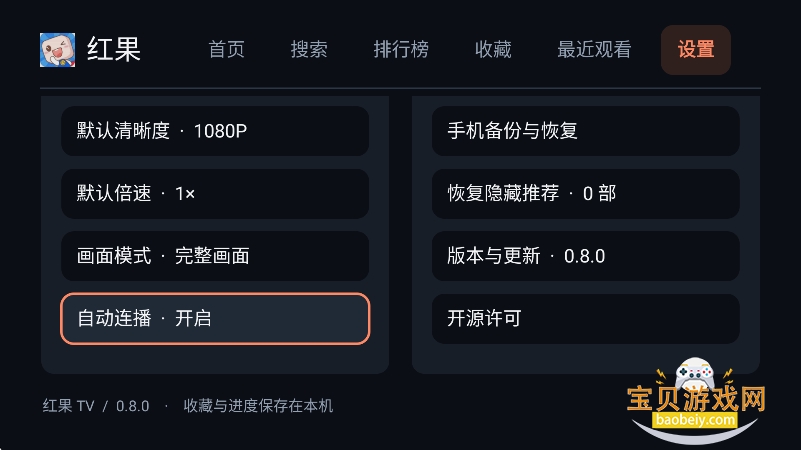Click the gamepad icon in watermark
This screenshot has height=450, width=801.
click(694, 373)
